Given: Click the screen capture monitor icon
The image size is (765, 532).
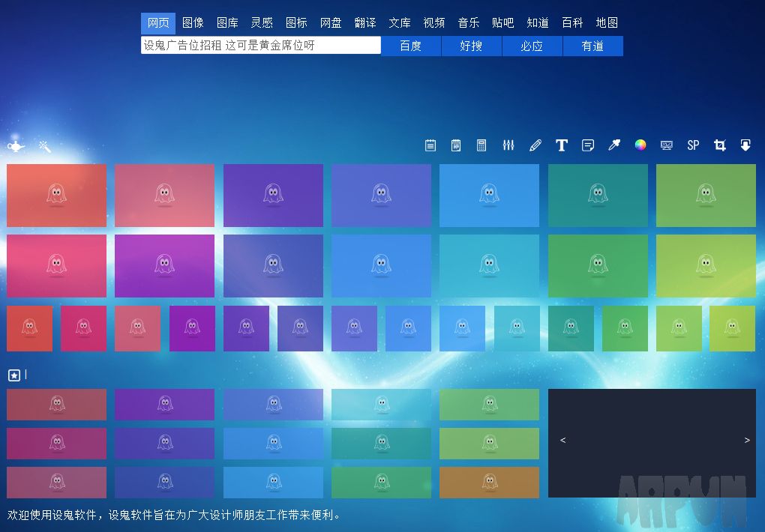Looking at the screenshot, I should tap(666, 145).
